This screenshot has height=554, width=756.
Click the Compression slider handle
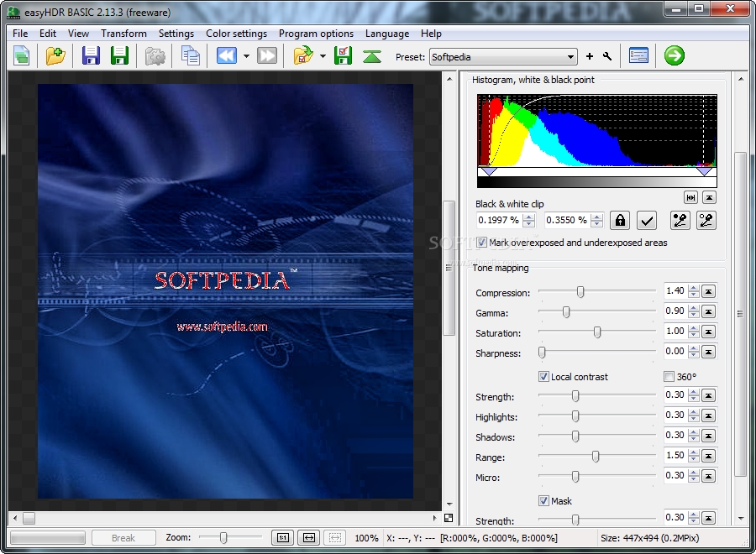pyautogui.click(x=580, y=292)
